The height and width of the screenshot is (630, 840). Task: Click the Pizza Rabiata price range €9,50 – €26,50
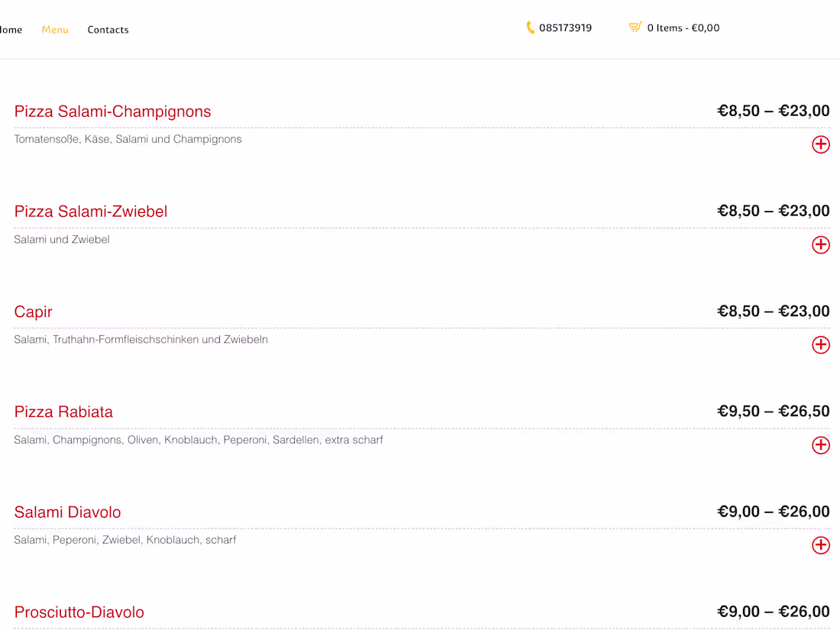(773, 412)
